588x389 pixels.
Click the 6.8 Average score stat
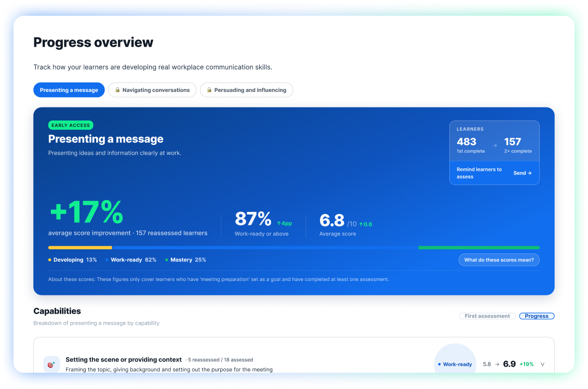pyautogui.click(x=345, y=224)
